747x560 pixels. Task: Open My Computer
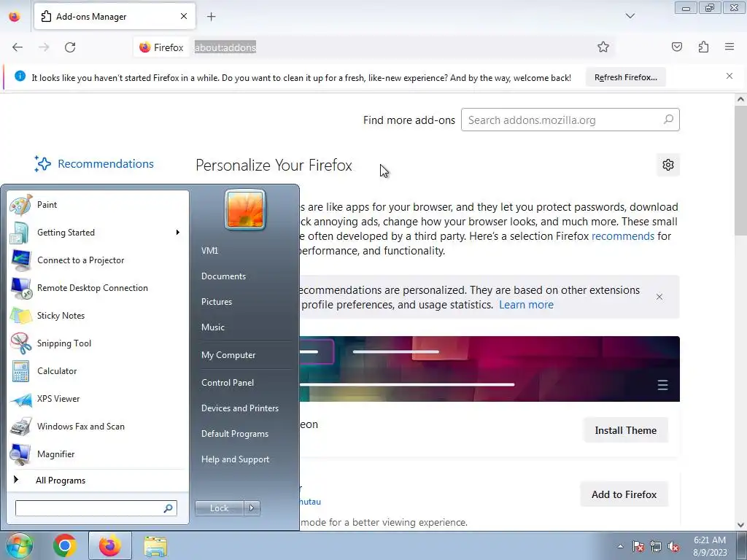(x=228, y=355)
